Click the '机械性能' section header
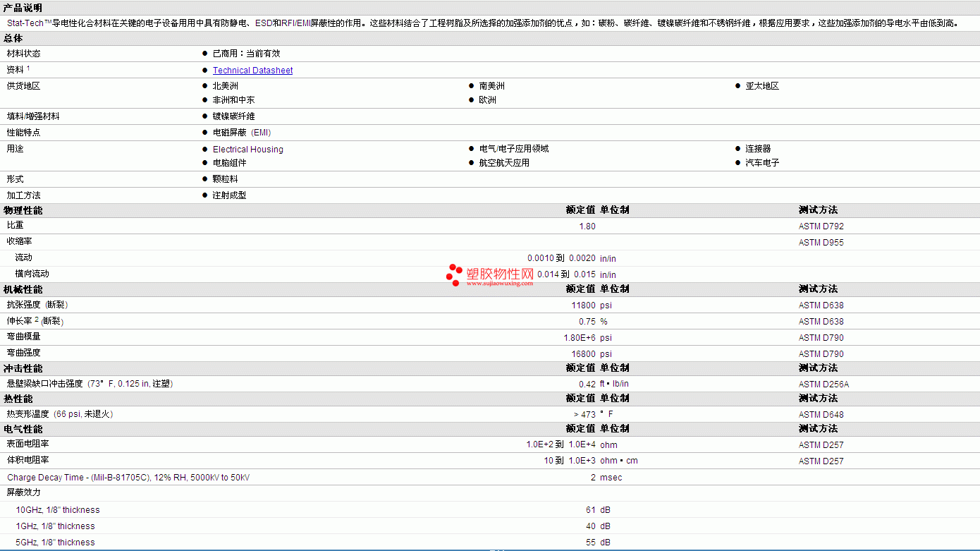980x551 pixels. [x=23, y=289]
